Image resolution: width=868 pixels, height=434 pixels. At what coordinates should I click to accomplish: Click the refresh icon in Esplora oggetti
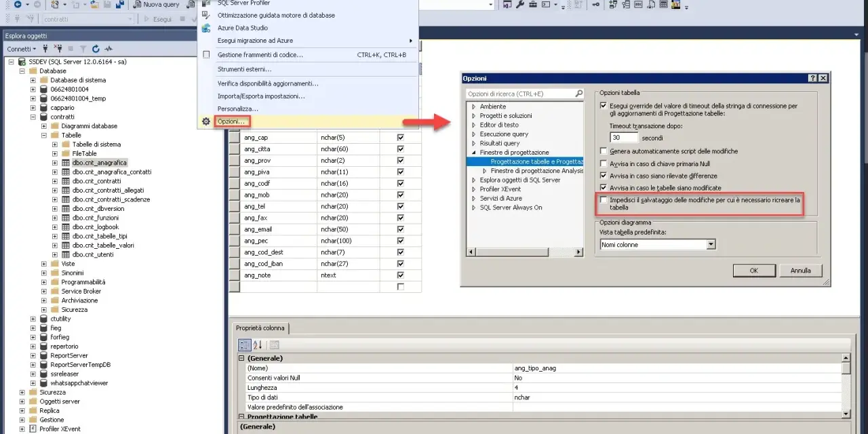[96, 49]
